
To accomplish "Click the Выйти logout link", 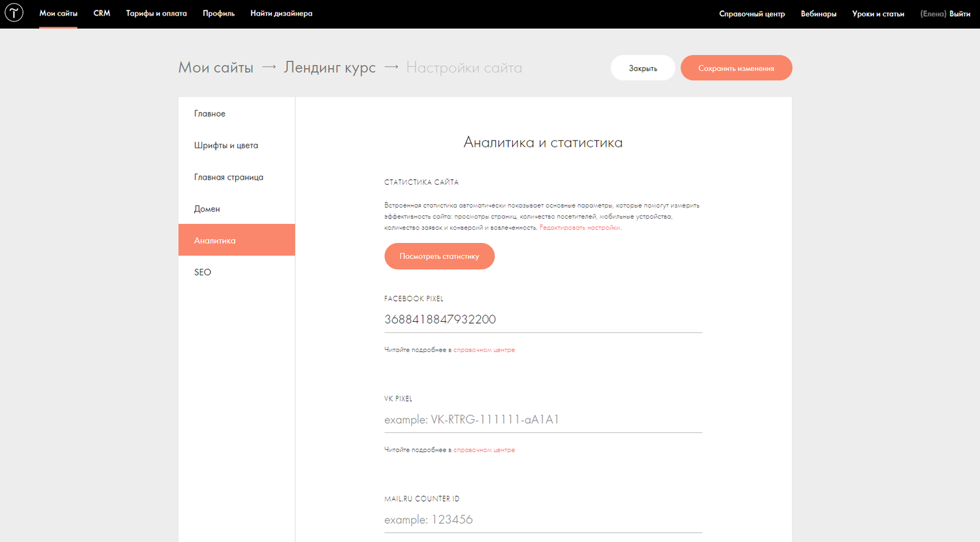I will point(960,14).
